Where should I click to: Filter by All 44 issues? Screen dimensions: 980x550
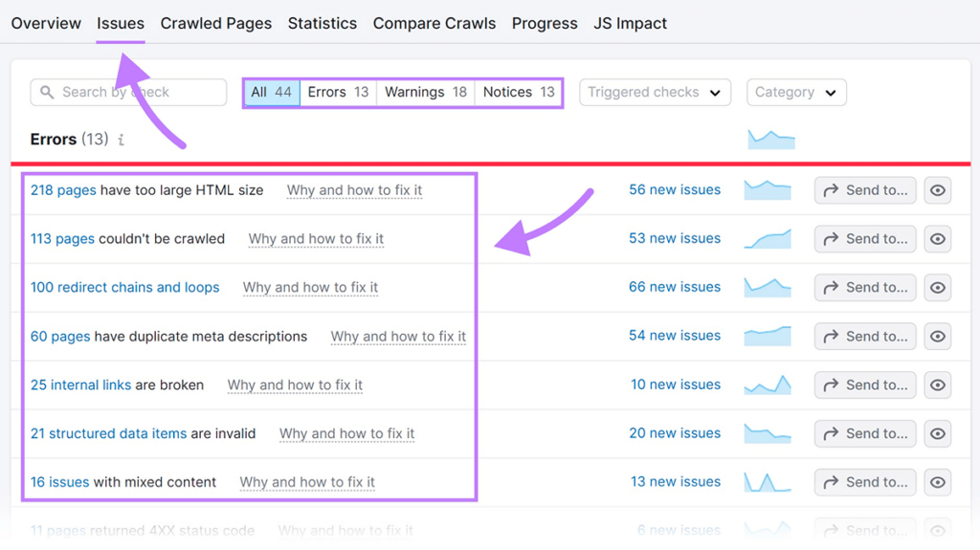pos(271,92)
